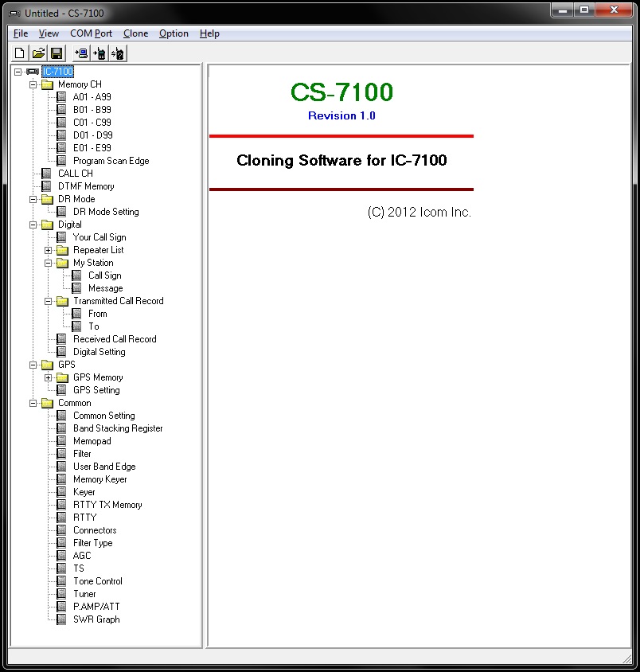This screenshot has width=640, height=672.
Task: Collapse the Digital folder
Action: coord(33,225)
